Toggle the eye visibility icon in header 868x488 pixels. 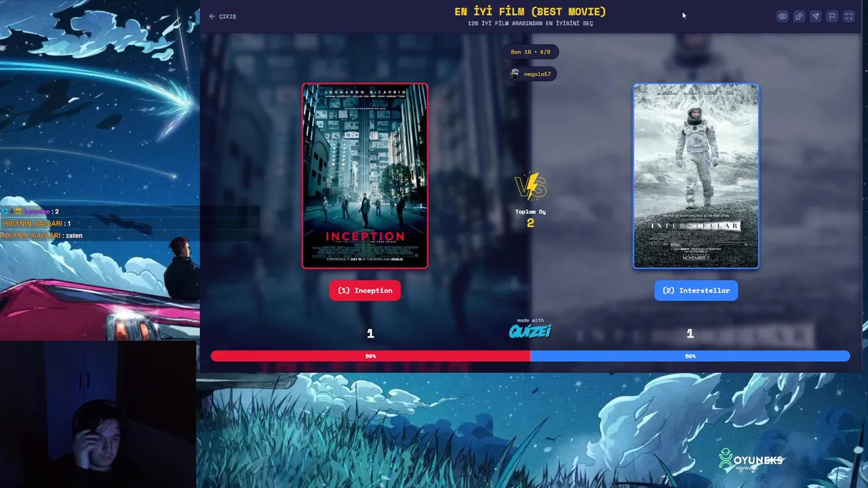pos(783,16)
